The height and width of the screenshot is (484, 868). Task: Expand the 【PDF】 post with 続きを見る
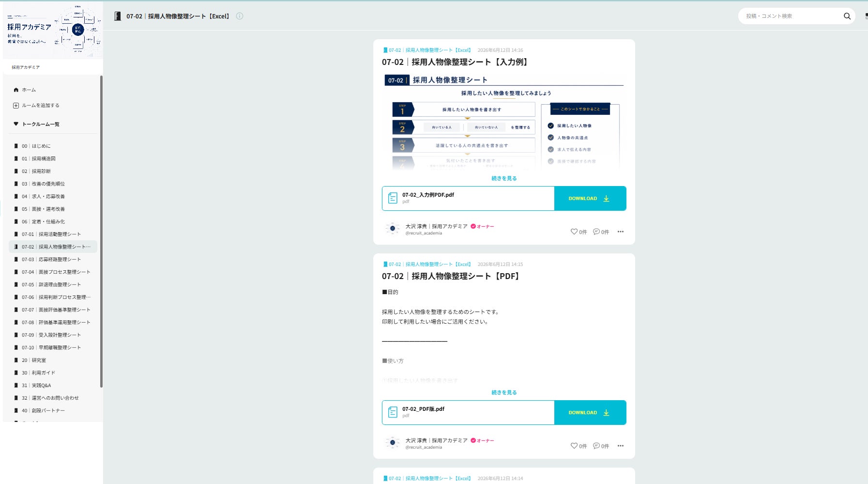pos(504,392)
